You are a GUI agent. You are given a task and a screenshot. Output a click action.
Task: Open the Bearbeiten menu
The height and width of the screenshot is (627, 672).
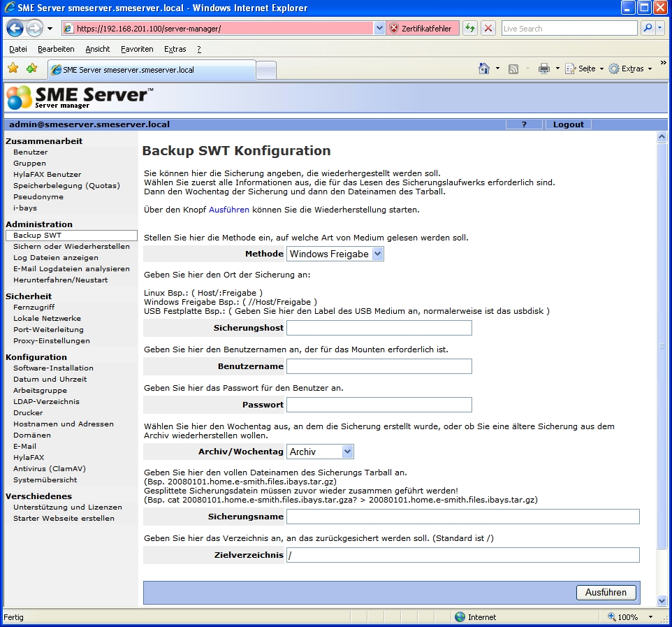click(x=56, y=50)
